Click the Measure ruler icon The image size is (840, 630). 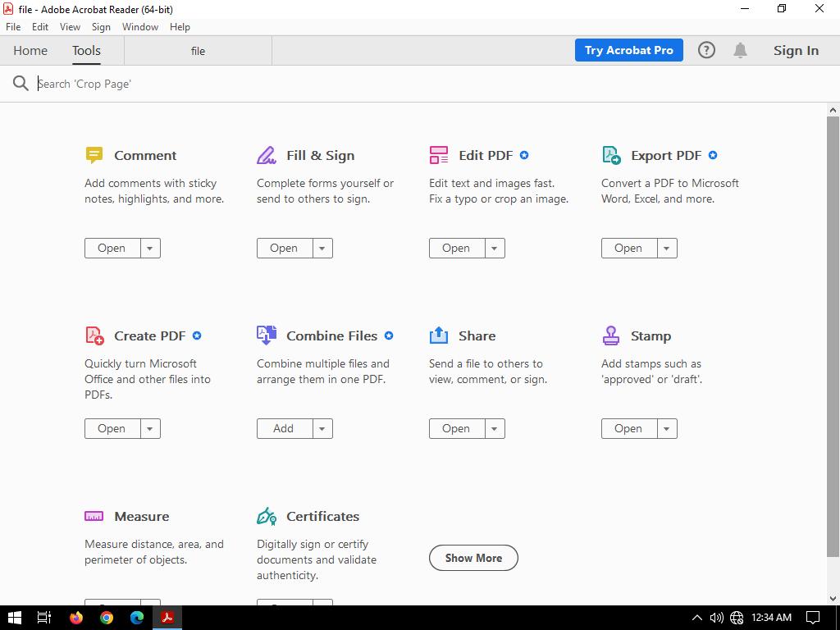[94, 516]
